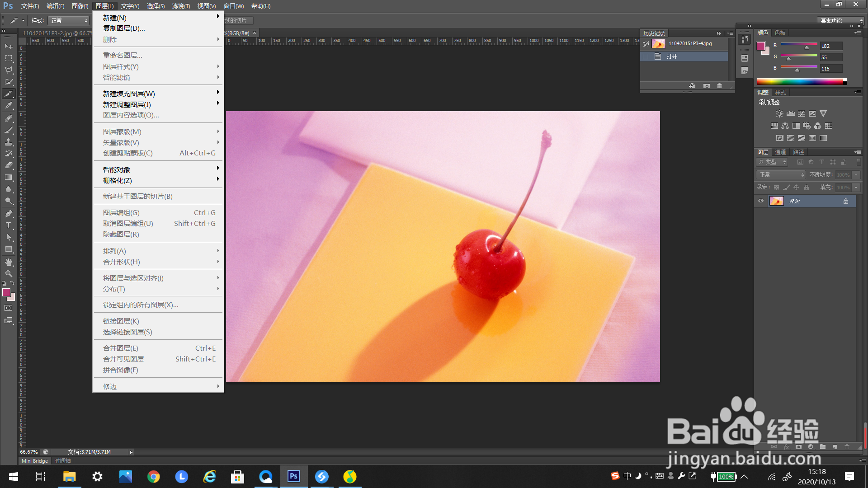
Task: Click History panel trash delete icon
Action: tap(720, 86)
